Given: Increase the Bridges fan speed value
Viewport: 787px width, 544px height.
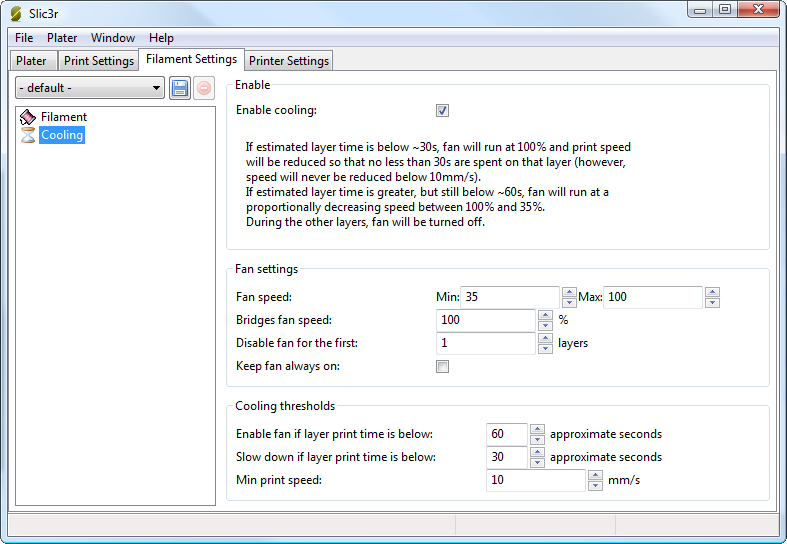Looking at the screenshot, I should tap(545, 315).
